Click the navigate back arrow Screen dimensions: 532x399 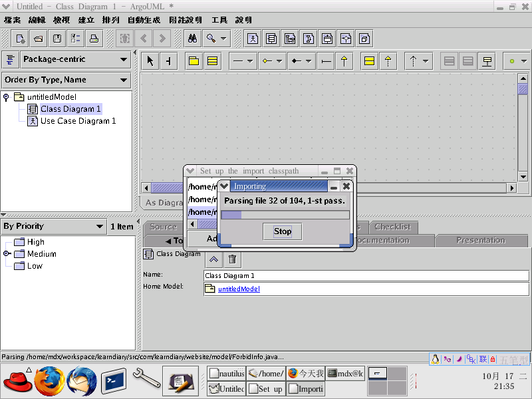click(x=144, y=39)
